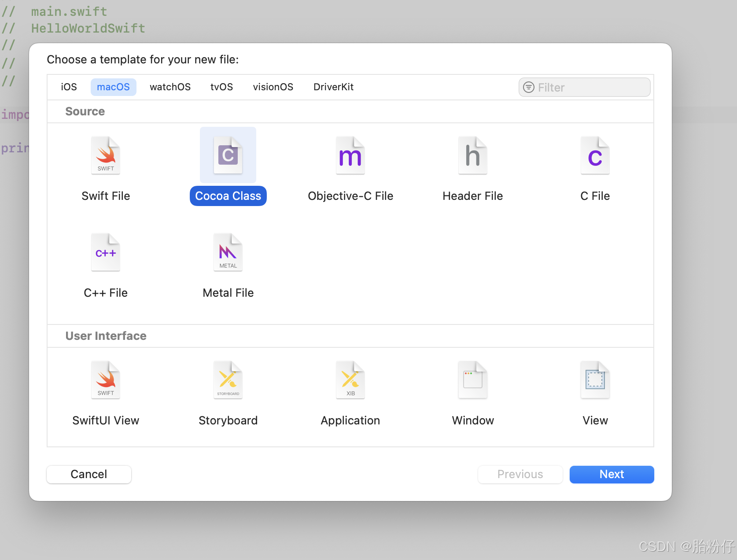This screenshot has width=737, height=560.
Task: Click the "Metal File" label
Action: point(228,293)
